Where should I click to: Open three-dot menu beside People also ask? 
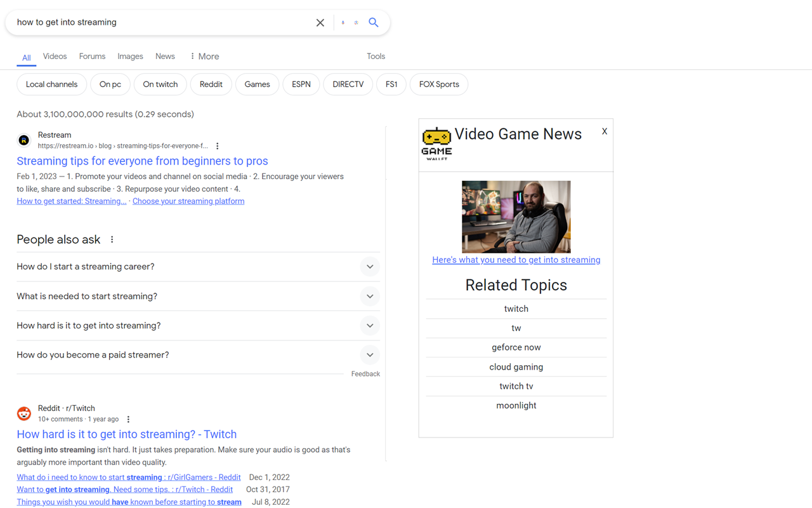pyautogui.click(x=112, y=239)
